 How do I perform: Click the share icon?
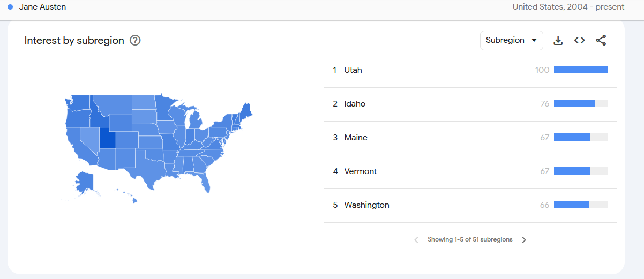pos(601,41)
